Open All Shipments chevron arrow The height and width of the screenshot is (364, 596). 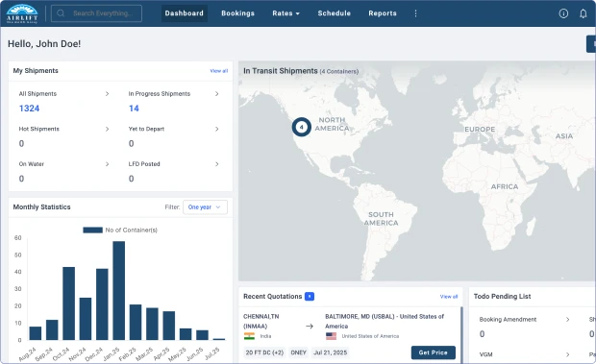point(108,94)
